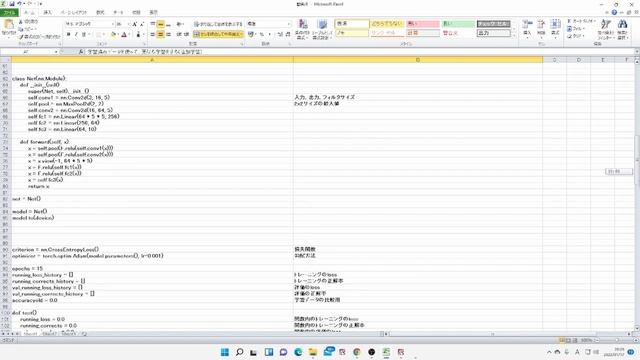
Task: Click the Copy icon in clipboard group
Action: tap(21, 29)
